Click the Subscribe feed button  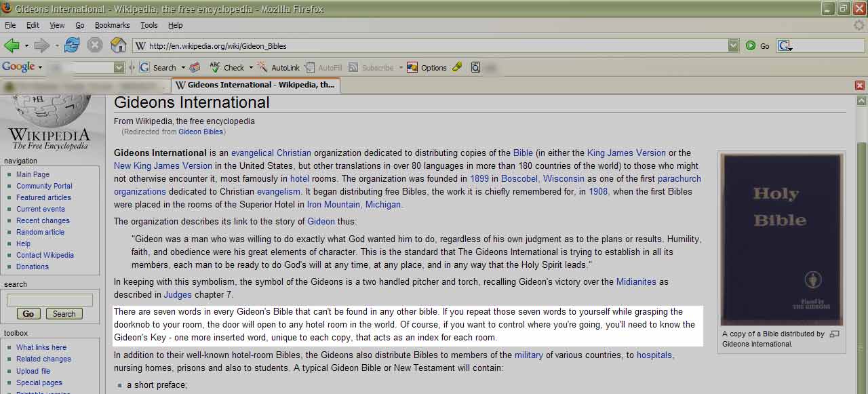(371, 67)
